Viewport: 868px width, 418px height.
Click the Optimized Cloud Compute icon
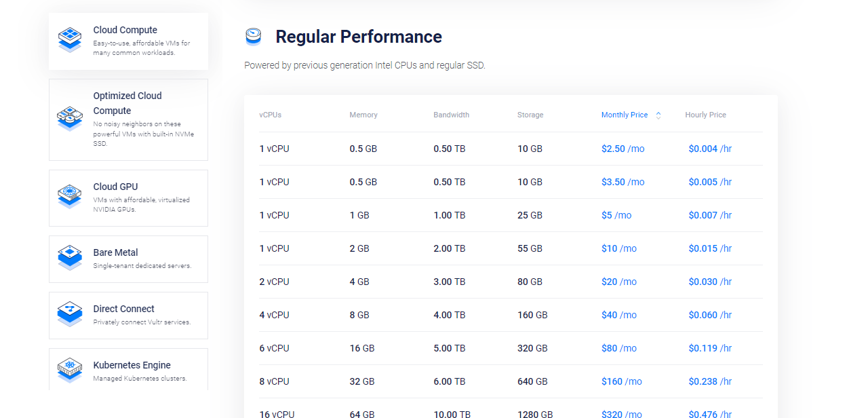click(69, 119)
